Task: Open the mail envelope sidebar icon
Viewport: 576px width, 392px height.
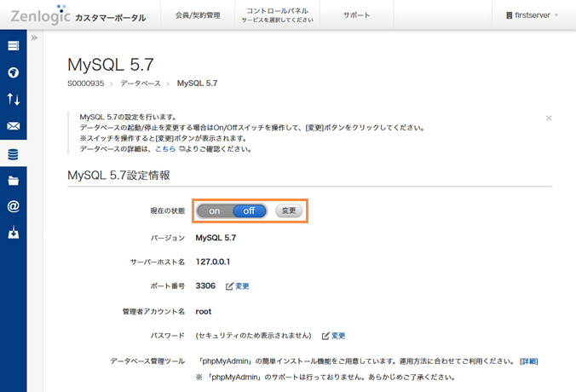Action: 13,127
